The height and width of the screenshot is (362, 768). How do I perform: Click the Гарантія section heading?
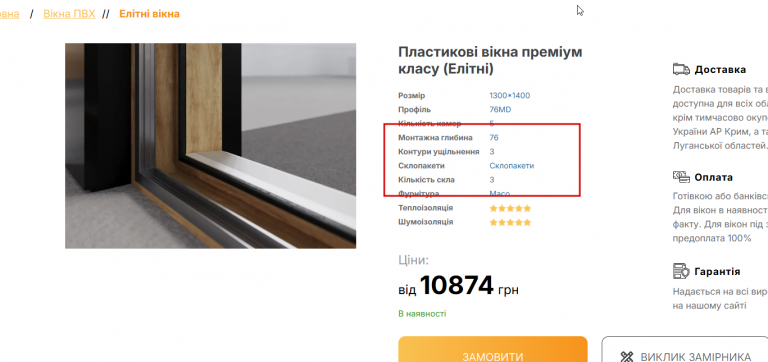pyautogui.click(x=718, y=271)
